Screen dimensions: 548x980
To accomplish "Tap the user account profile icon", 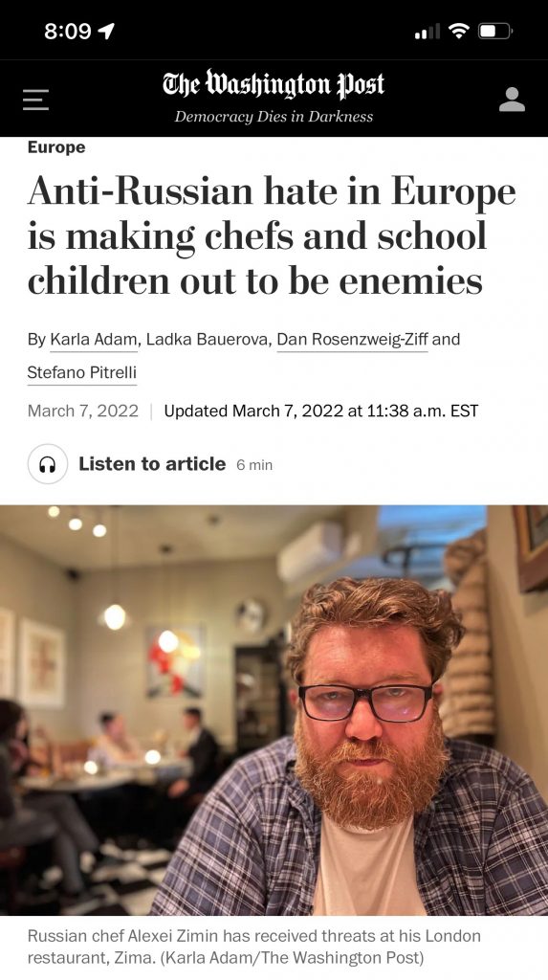I will [x=512, y=100].
